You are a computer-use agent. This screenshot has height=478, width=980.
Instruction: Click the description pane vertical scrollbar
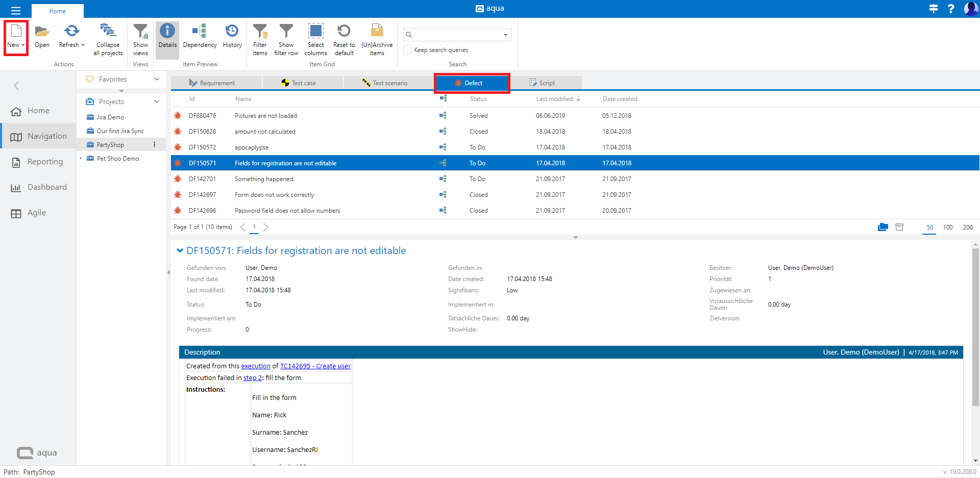click(975, 326)
